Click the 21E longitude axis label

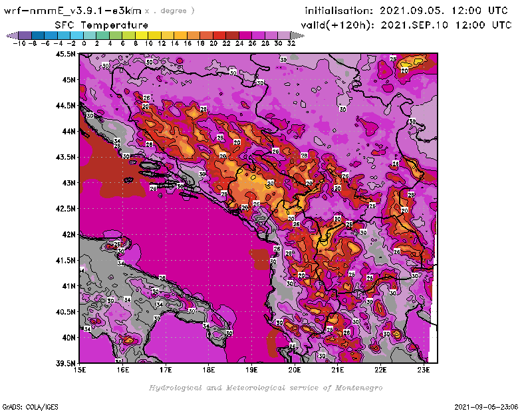(338, 370)
